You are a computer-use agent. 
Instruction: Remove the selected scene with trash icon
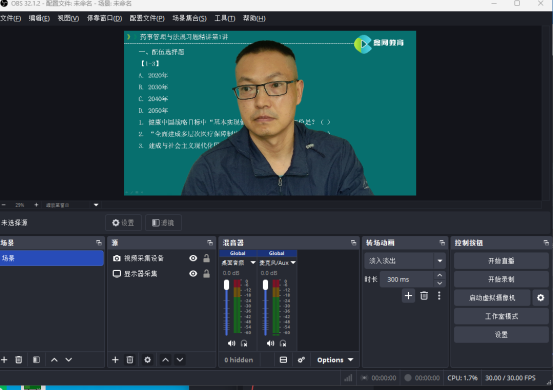click(x=19, y=360)
